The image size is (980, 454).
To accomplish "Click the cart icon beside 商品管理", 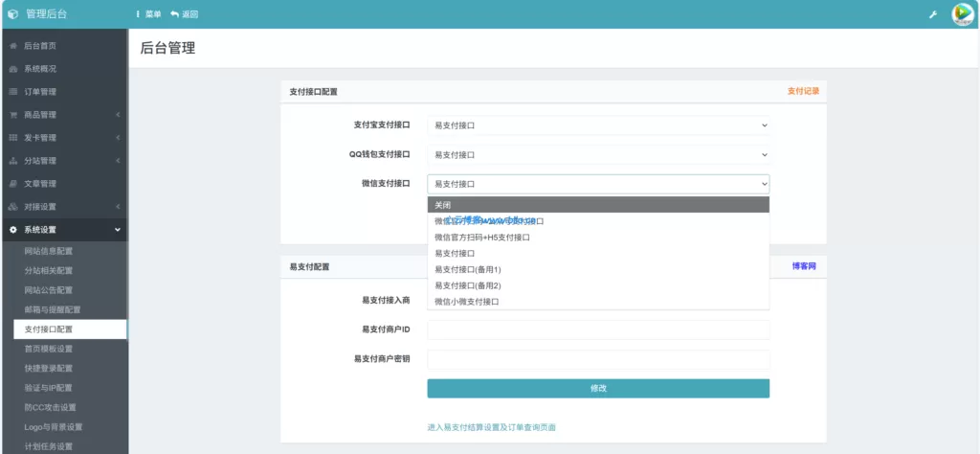I will [x=13, y=115].
